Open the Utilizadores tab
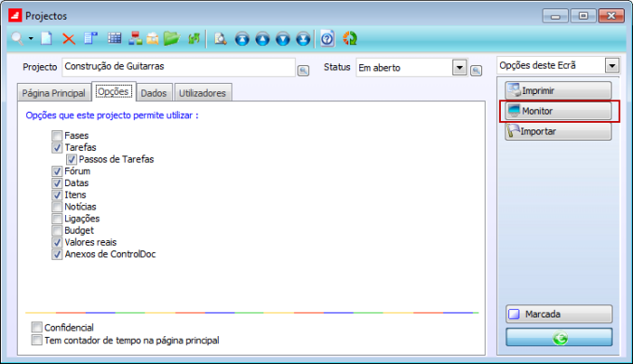633x364 pixels. click(202, 93)
